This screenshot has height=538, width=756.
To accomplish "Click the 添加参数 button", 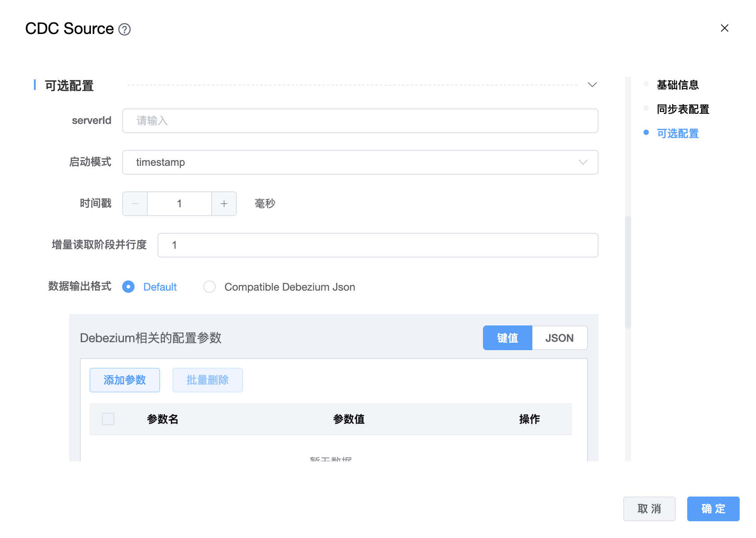I will 125,380.
